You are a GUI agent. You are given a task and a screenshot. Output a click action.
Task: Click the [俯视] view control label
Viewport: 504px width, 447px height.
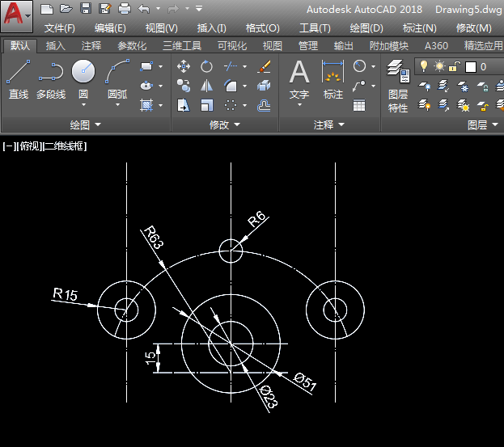click(30, 146)
